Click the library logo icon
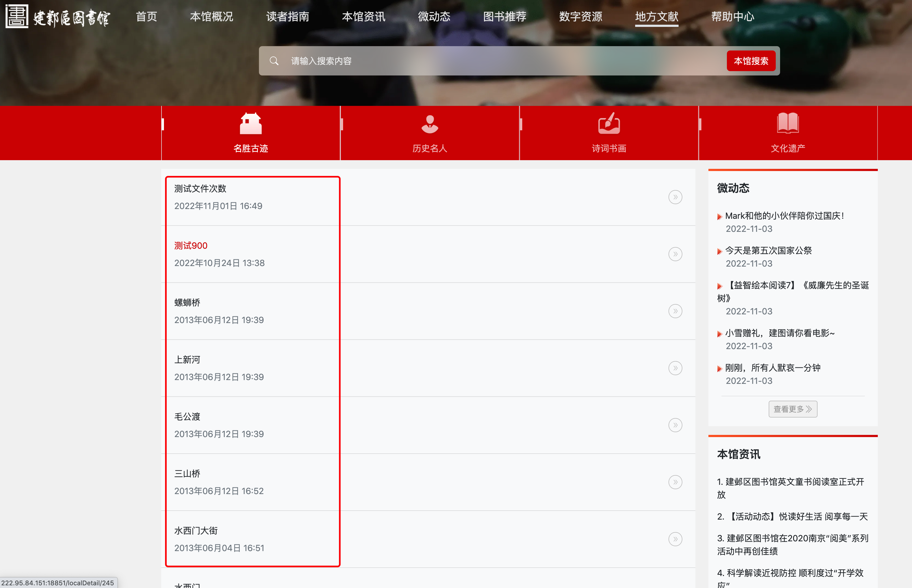 click(x=17, y=16)
